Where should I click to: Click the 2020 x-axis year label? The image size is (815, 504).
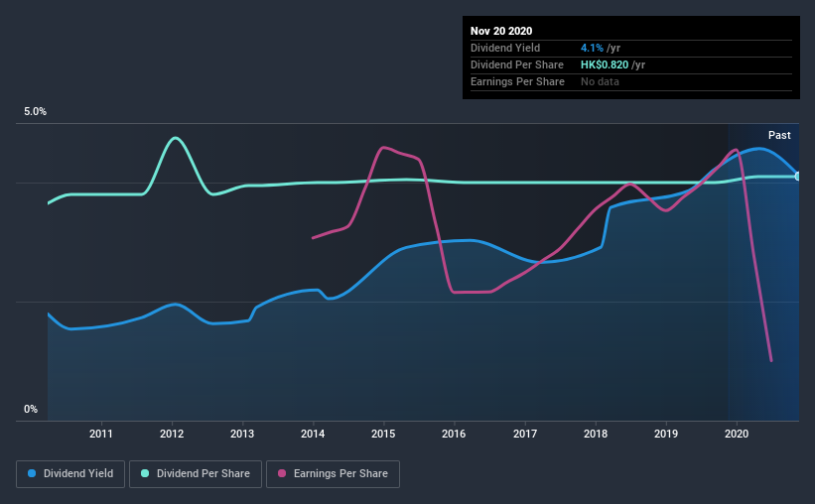(737, 434)
